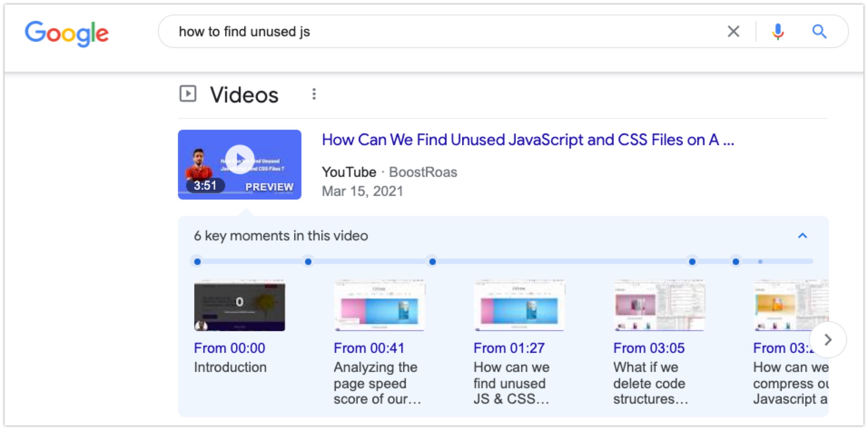
Task: Open the partially visible fifth moment thumbnail
Action: 791,306
